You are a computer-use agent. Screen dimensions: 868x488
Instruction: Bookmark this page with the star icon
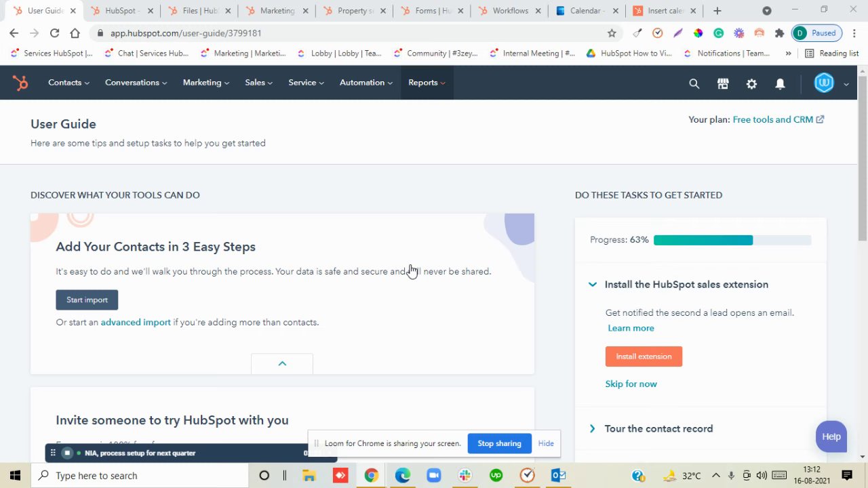pyautogui.click(x=612, y=33)
